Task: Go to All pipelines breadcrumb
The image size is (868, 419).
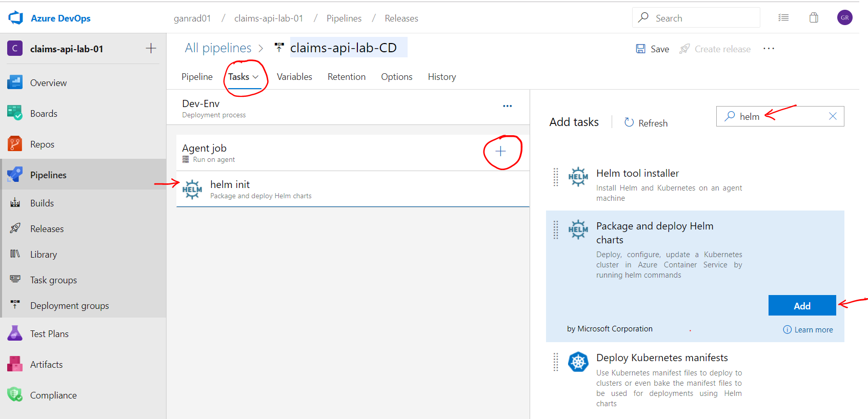Action: point(218,48)
